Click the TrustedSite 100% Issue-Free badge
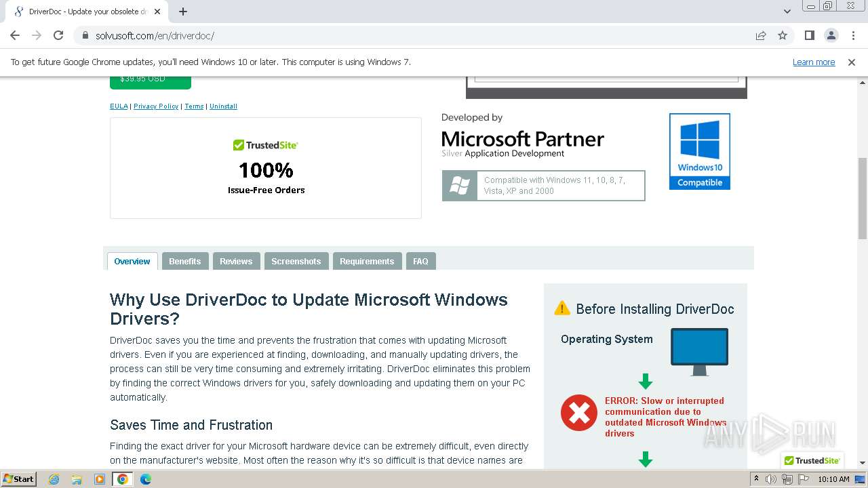868x488 pixels. pyautogui.click(x=266, y=168)
